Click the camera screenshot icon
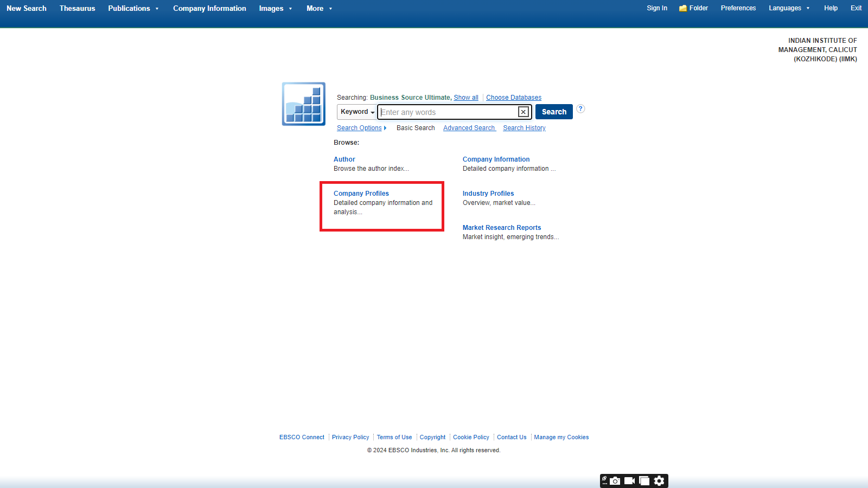The width and height of the screenshot is (868, 488). (x=615, y=481)
